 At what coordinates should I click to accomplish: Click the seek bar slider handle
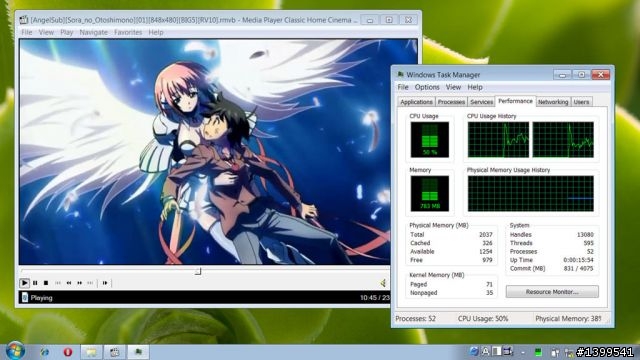(x=198, y=271)
